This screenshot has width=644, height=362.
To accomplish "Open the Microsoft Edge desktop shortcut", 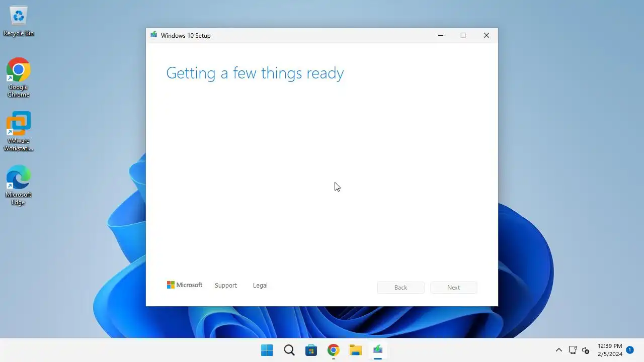I will (19, 185).
